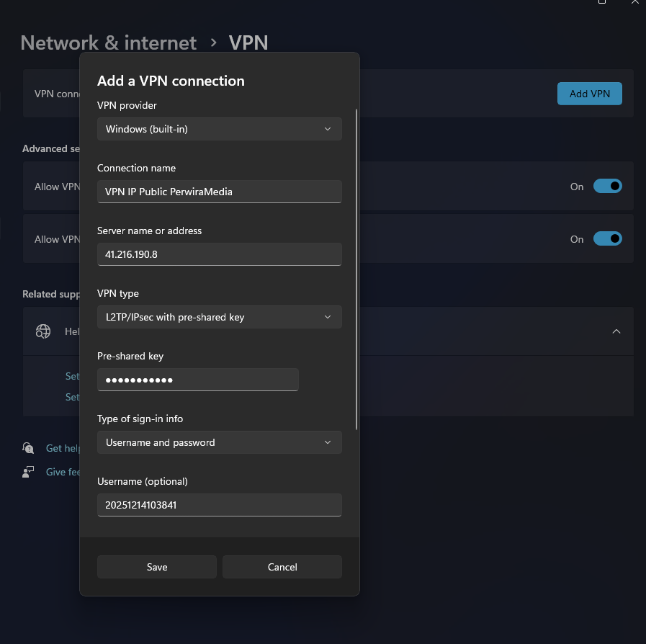The image size is (646, 644).
Task: Click the Give feedback icon
Action: [27, 471]
